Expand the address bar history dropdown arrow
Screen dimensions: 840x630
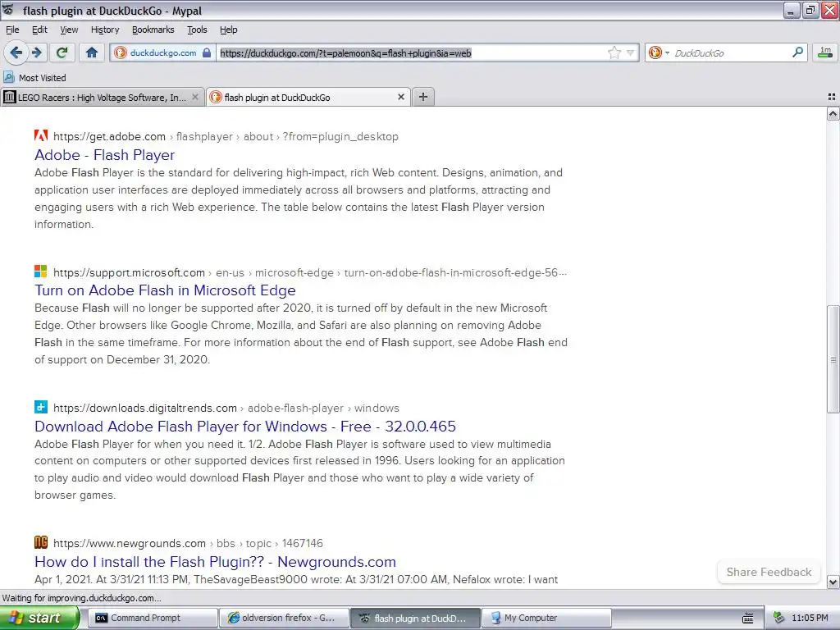coord(631,52)
